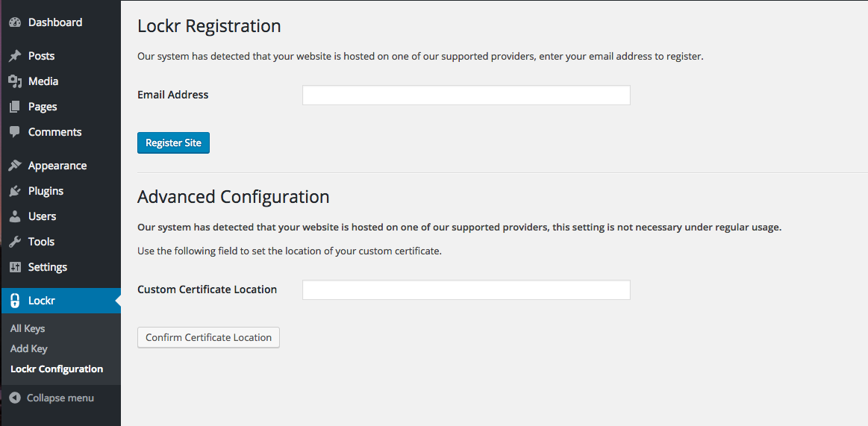Click the Dashboard gauge icon
Image resolution: width=868 pixels, height=426 pixels.
coord(15,22)
